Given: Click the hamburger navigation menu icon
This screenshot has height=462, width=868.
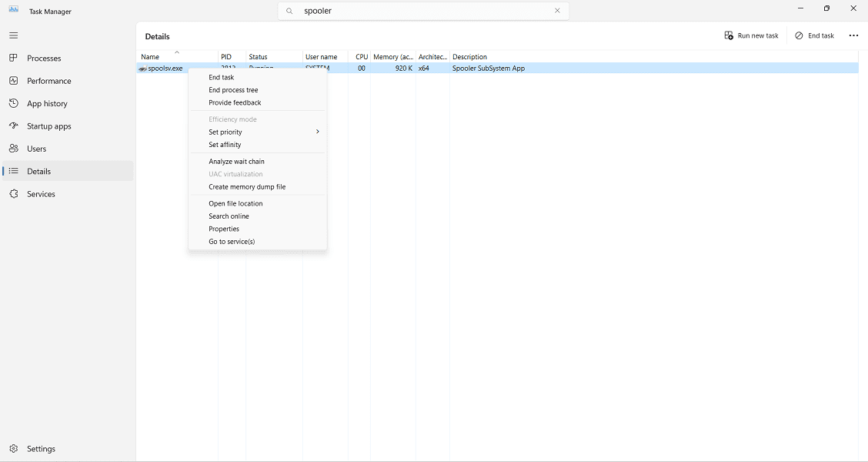Looking at the screenshot, I should (x=13, y=35).
